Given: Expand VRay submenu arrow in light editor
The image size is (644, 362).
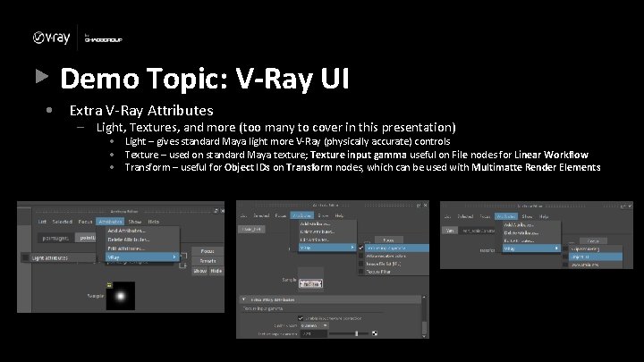Looking at the screenshot, I should click(174, 257).
